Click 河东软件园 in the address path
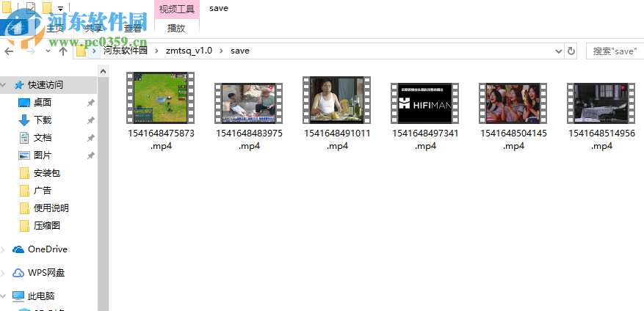 pos(125,51)
